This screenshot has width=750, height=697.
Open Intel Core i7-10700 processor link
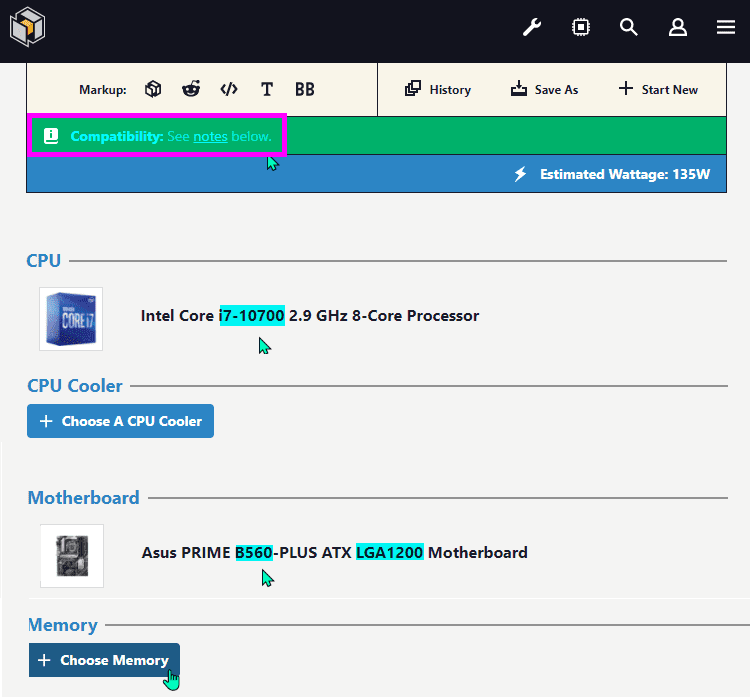point(310,316)
